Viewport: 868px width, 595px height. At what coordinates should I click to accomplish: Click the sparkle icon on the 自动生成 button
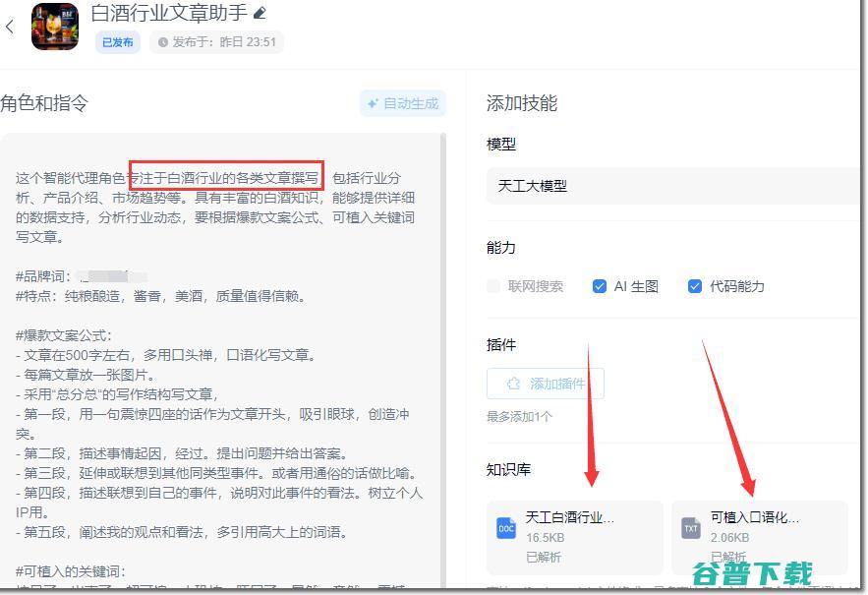(372, 103)
